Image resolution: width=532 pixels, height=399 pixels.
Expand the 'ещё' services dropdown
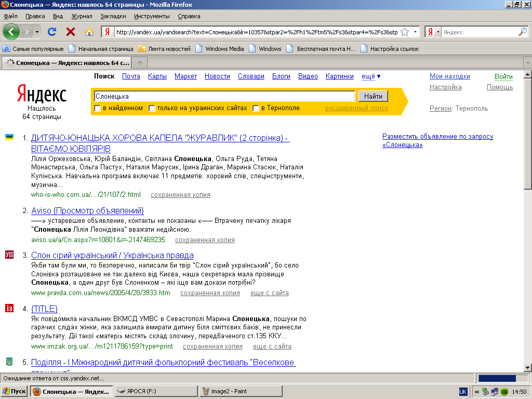coord(371,76)
